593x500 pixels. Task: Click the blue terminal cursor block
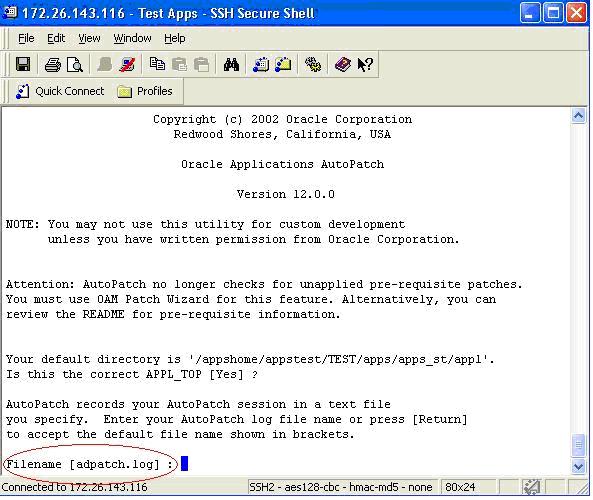(x=184, y=464)
